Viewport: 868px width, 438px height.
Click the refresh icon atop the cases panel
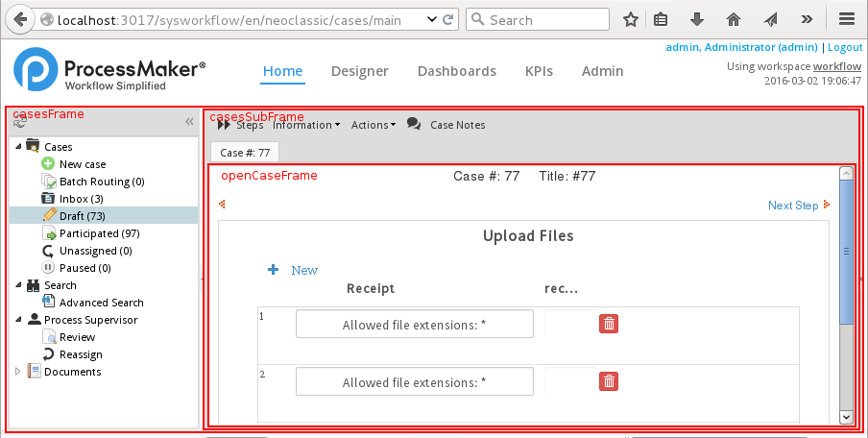[x=20, y=122]
